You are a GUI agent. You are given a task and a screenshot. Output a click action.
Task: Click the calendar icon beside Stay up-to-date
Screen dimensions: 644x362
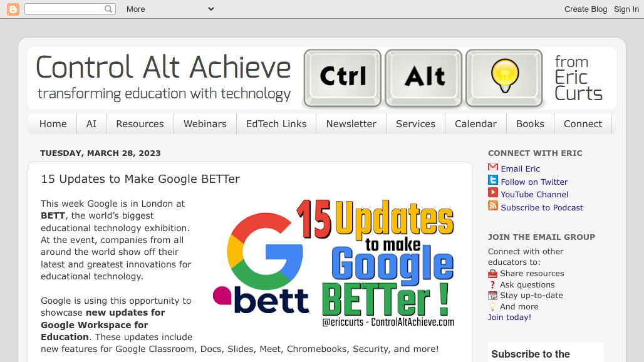pos(492,296)
